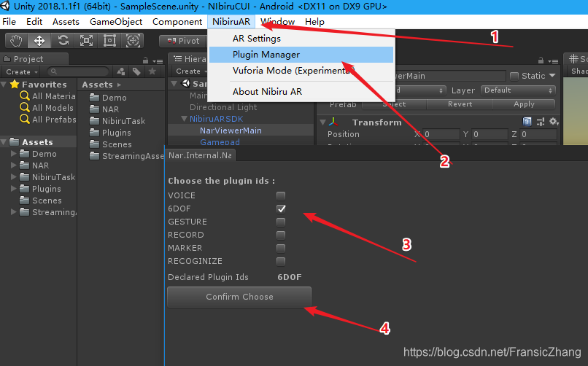Collapse the Assets tree root

pyautogui.click(x=4, y=142)
